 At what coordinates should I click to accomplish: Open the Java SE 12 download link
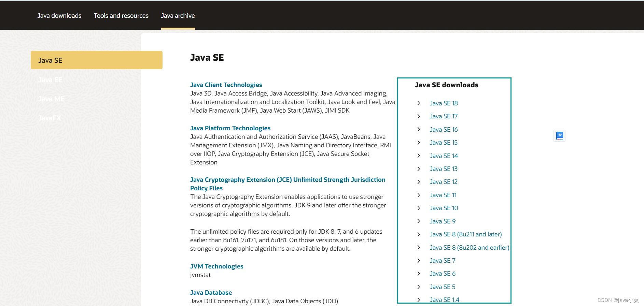[444, 182]
